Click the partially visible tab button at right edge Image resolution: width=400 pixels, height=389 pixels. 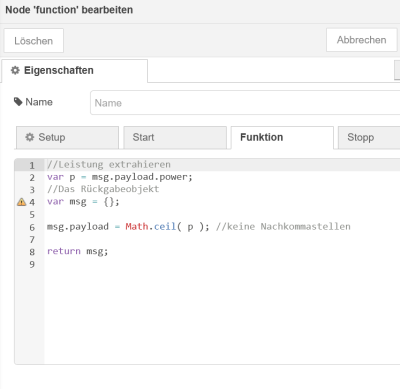[x=397, y=70]
